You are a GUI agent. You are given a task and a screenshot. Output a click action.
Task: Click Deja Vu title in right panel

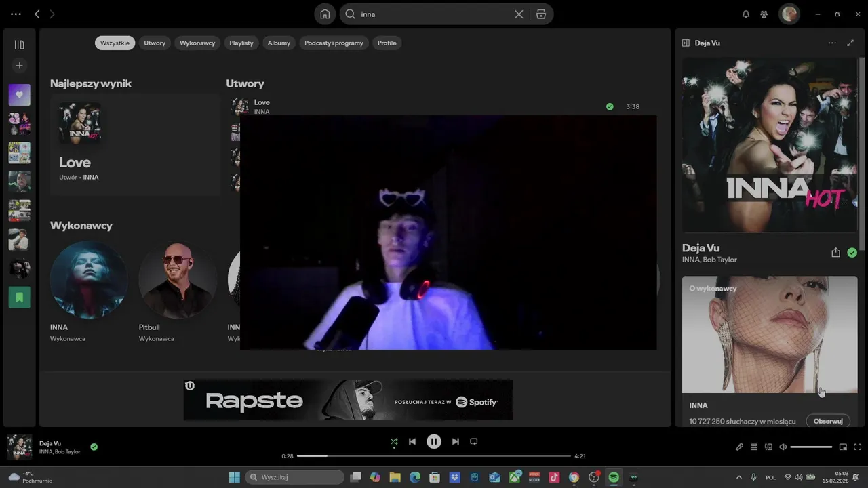(x=701, y=248)
